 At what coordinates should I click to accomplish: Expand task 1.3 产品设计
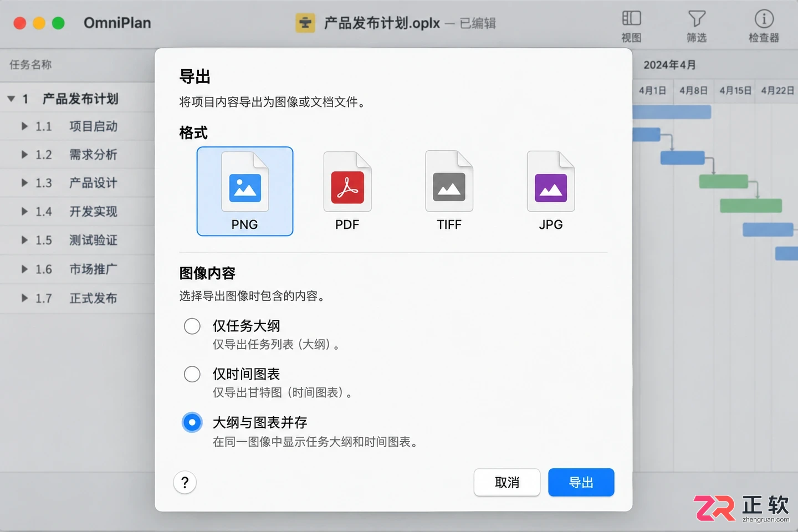click(24, 183)
